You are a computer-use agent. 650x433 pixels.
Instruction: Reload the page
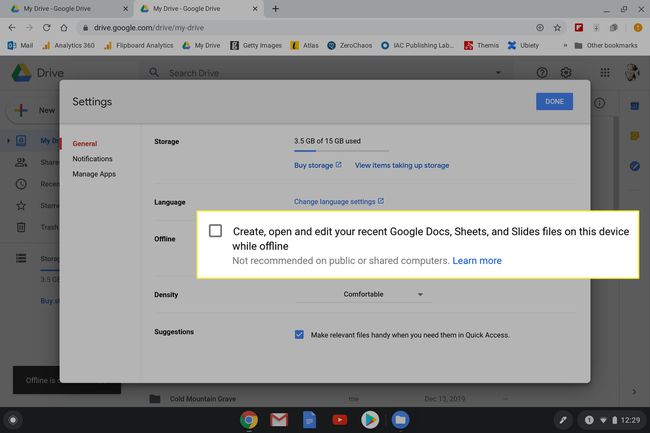point(46,28)
